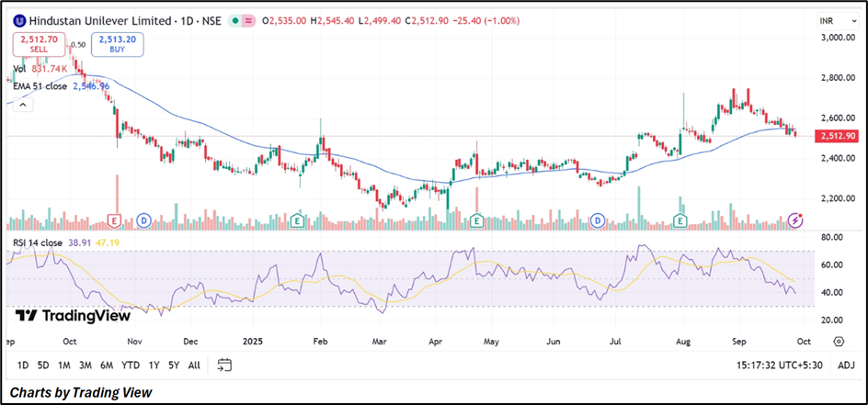Select the 1M time range
The height and width of the screenshot is (405, 868).
64,365
